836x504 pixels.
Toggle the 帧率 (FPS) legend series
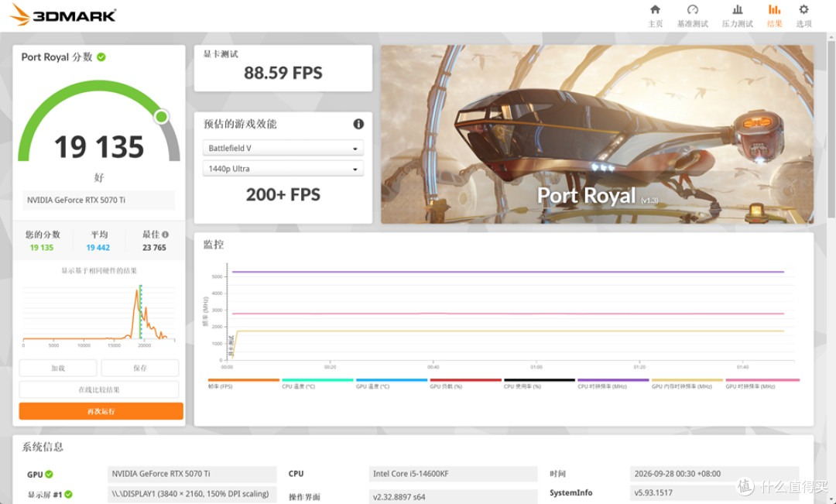pos(243,383)
